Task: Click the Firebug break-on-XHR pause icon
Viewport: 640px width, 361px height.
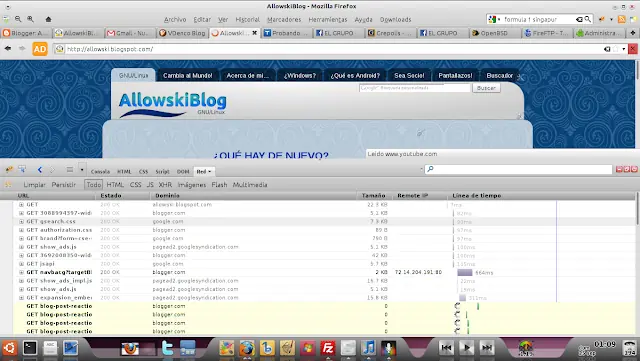Action: tap(8, 185)
